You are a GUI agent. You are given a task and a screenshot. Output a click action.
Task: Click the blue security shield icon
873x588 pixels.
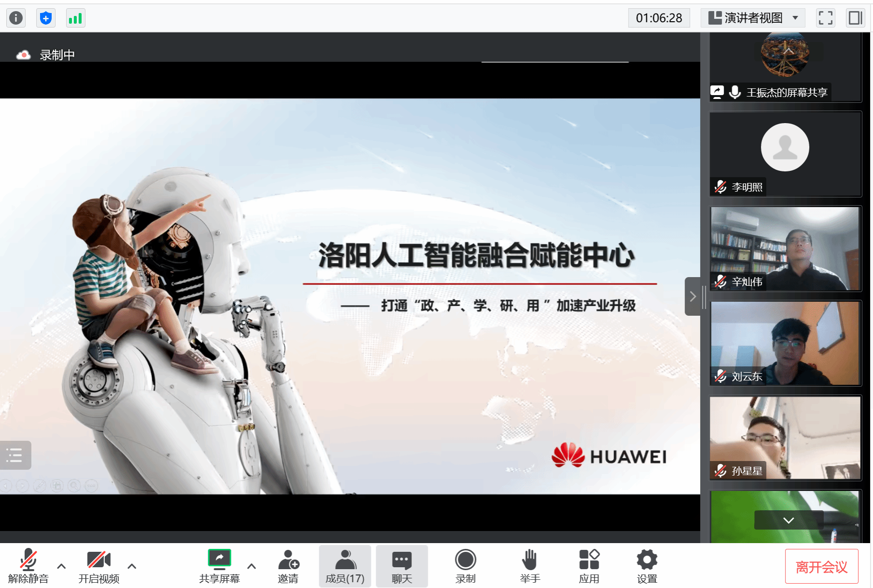(x=46, y=18)
